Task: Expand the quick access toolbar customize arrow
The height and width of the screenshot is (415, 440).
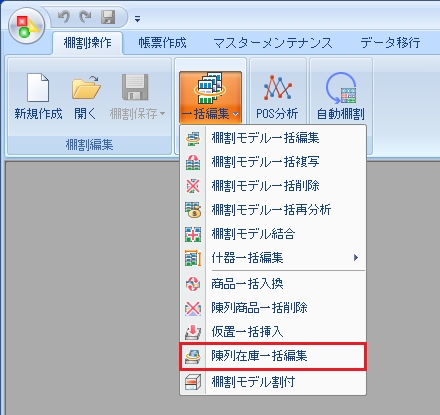Action: click(137, 19)
